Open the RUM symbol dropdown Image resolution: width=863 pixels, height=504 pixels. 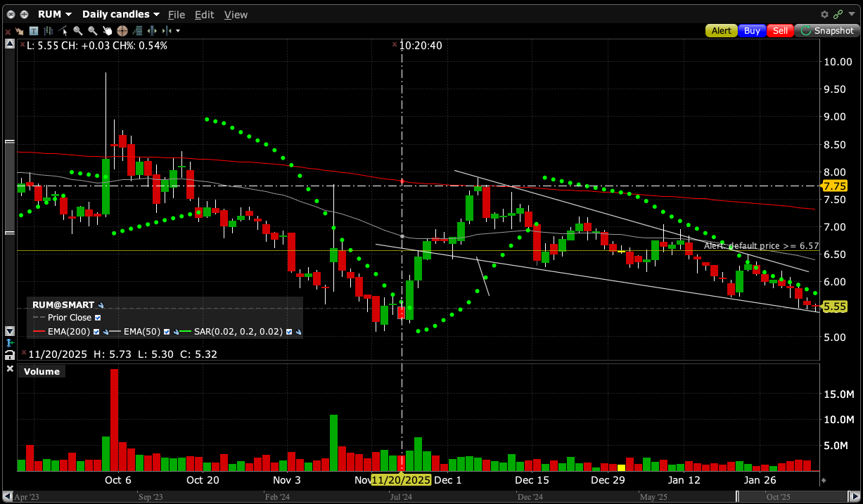coord(54,14)
